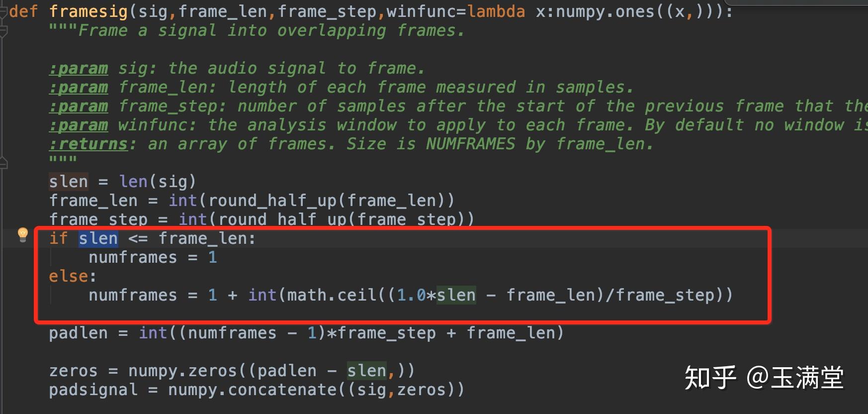The width and height of the screenshot is (868, 414).
Task: Collapse the docstring start fold marker
Action: coord(4,31)
